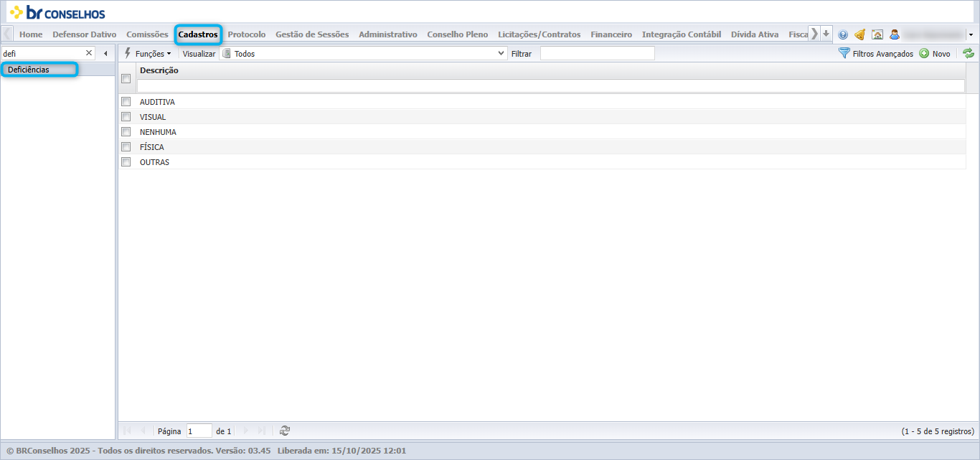Click the green plus Novo button
Screen dimensions: 980x460
pos(935,54)
